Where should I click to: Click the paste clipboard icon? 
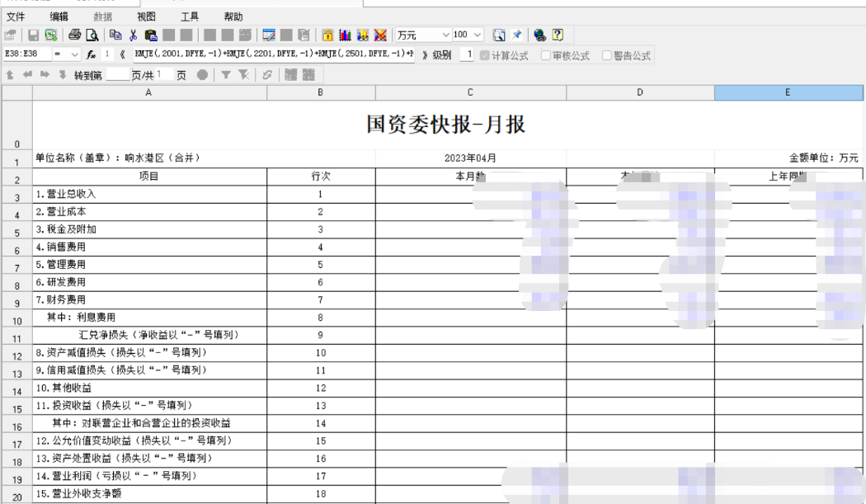pos(150,35)
